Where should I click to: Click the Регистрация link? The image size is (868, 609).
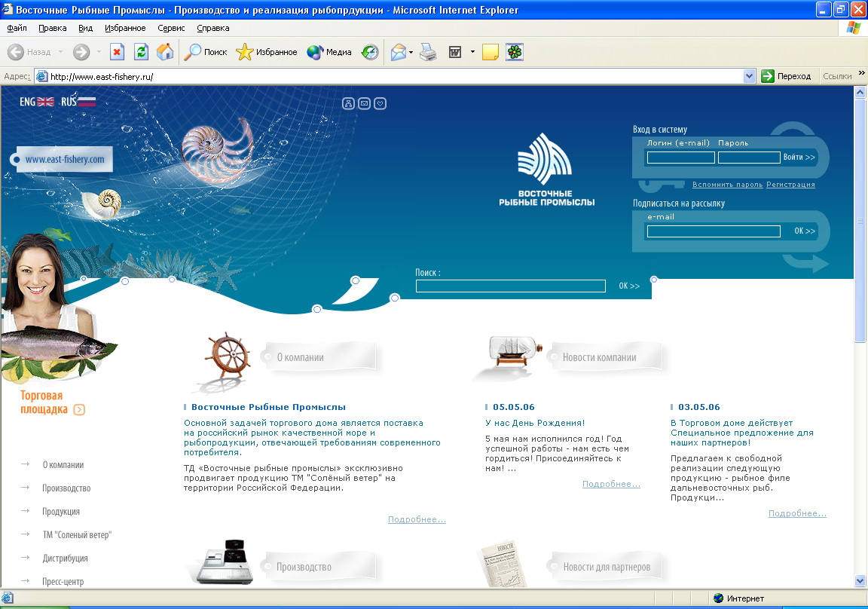tap(790, 185)
